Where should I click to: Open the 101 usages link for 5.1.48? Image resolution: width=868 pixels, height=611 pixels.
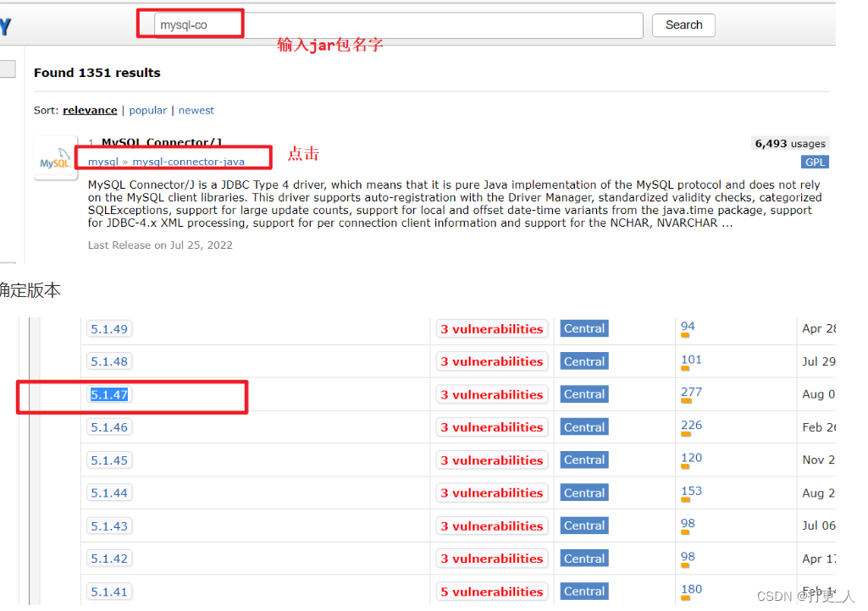coord(691,360)
